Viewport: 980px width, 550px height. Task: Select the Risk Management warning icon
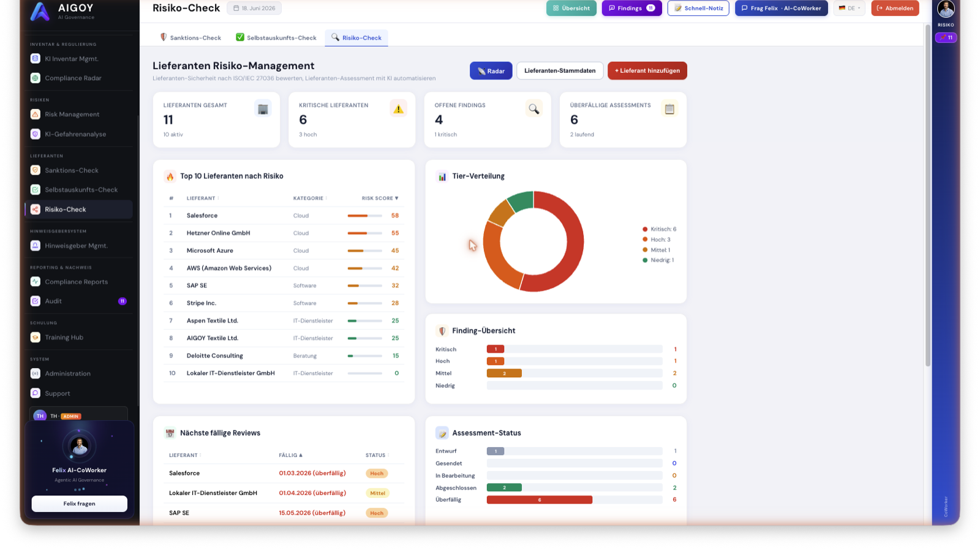point(36,115)
